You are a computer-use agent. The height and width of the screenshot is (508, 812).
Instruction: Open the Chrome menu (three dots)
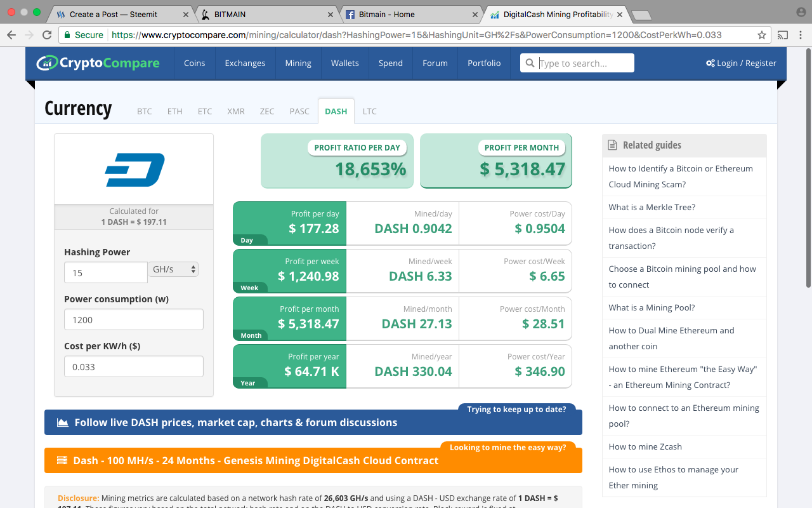801,35
